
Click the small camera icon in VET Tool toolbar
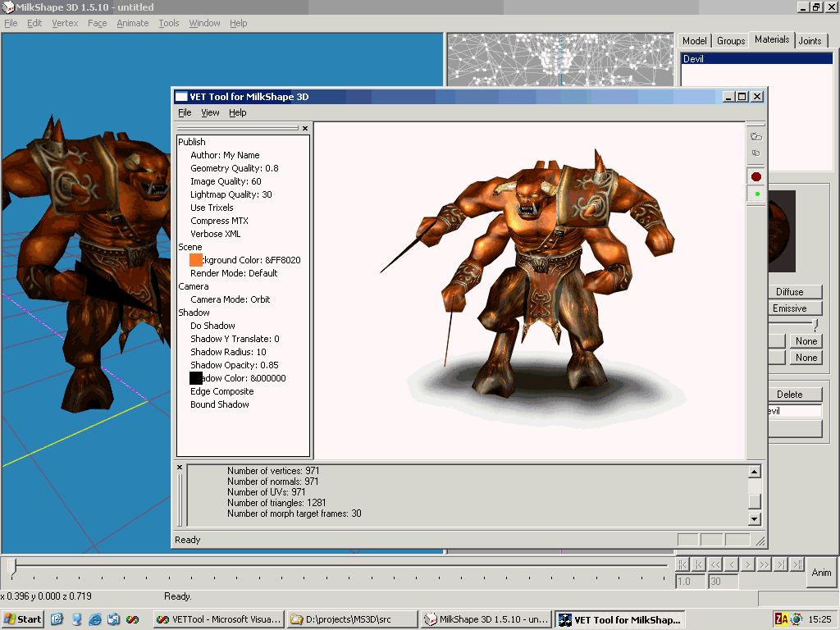tap(756, 153)
